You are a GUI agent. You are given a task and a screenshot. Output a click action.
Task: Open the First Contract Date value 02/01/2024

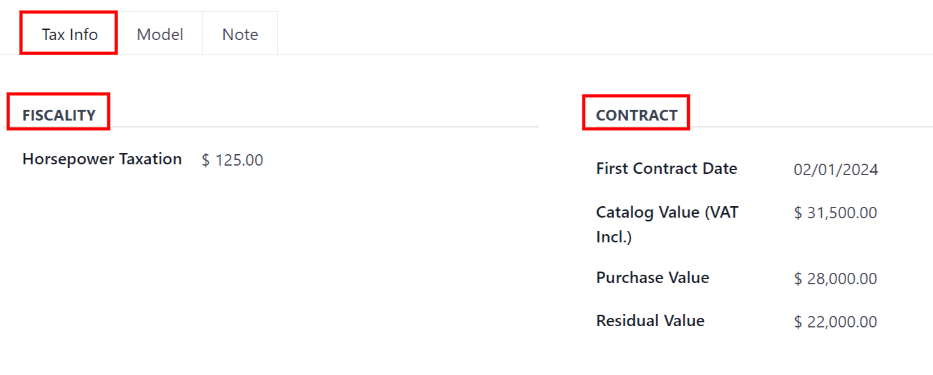pos(836,170)
